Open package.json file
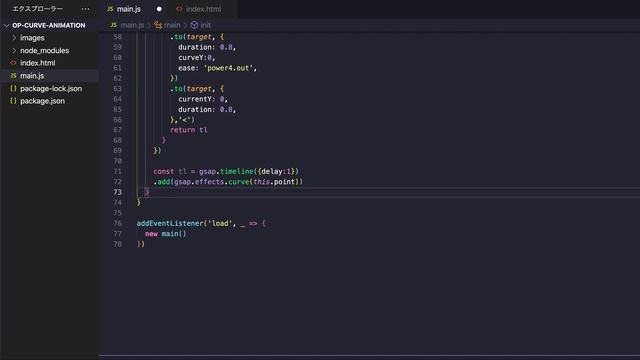The width and height of the screenshot is (640, 360). [x=42, y=101]
